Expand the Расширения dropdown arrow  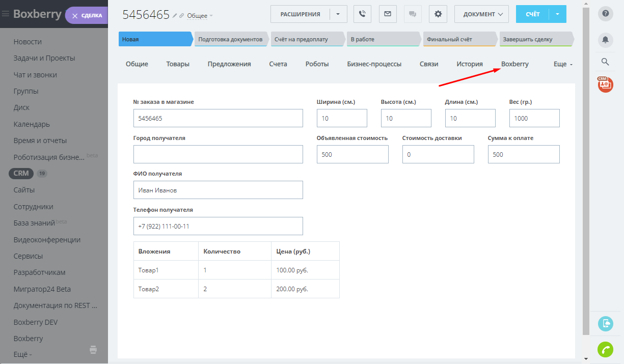(x=338, y=14)
